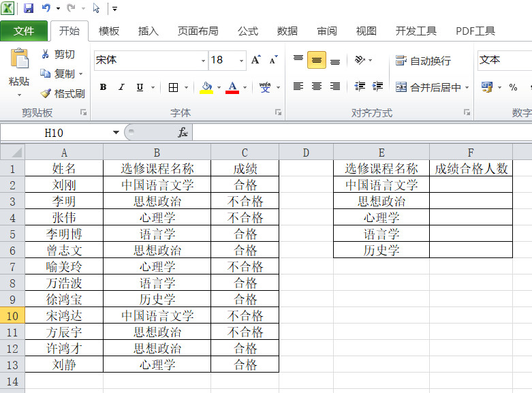Switch to Page Layout (页面布局) tab

pos(198,31)
